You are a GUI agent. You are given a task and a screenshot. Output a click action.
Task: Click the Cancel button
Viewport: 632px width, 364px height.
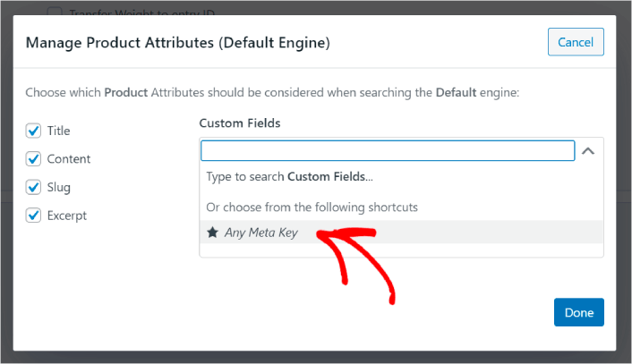(x=576, y=42)
